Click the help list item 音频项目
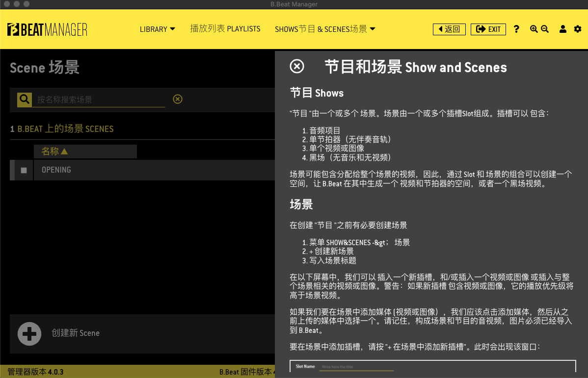The width and height of the screenshot is (588, 378). pyautogui.click(x=325, y=131)
